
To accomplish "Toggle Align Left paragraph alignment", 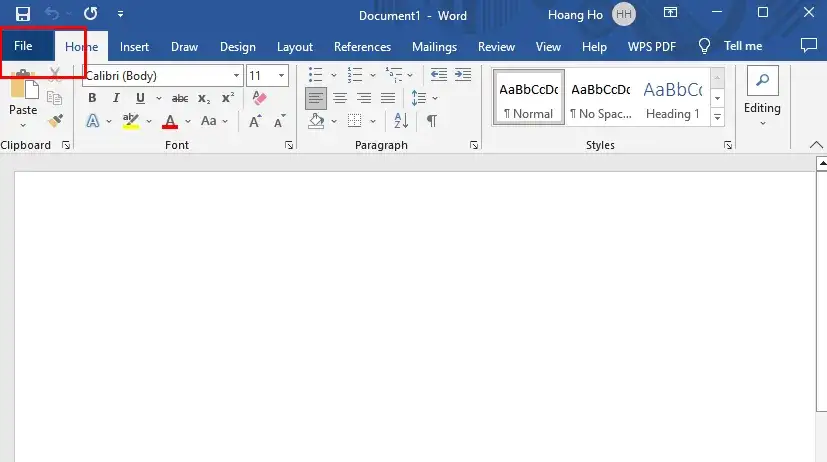I will [315, 98].
